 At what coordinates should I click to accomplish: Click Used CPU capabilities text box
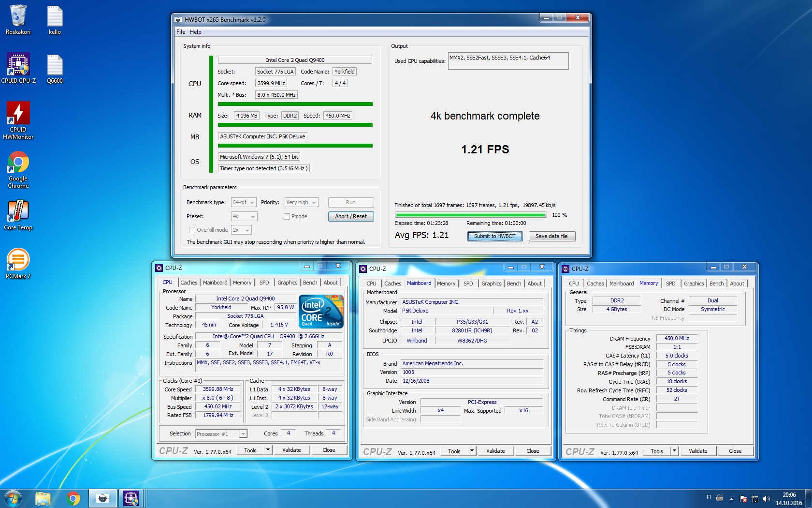[508, 61]
